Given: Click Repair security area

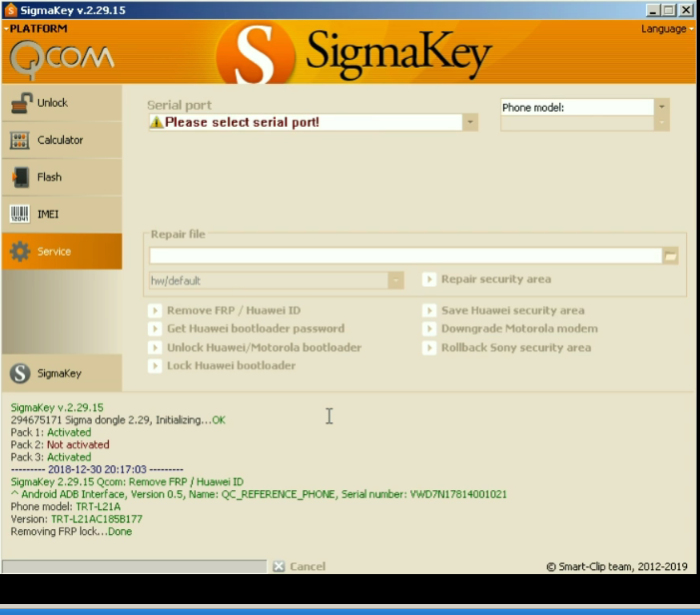Looking at the screenshot, I should point(487,280).
